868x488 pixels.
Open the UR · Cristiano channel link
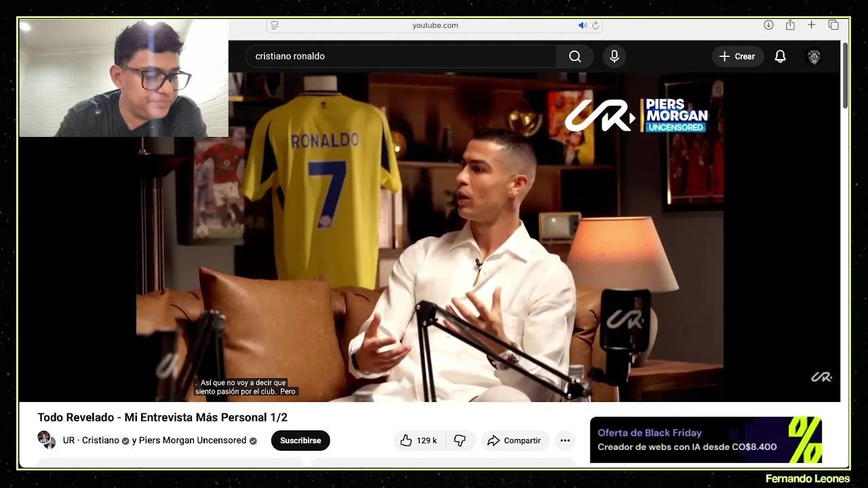[x=91, y=441]
